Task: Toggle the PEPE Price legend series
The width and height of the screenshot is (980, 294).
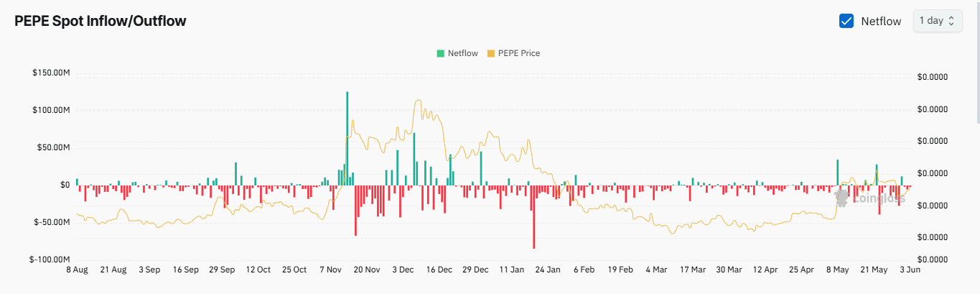Action: [x=513, y=53]
